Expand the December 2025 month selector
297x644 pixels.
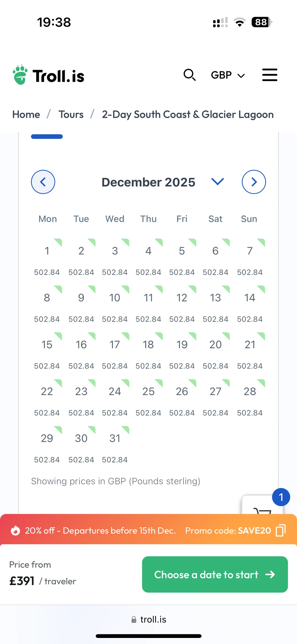(x=217, y=182)
